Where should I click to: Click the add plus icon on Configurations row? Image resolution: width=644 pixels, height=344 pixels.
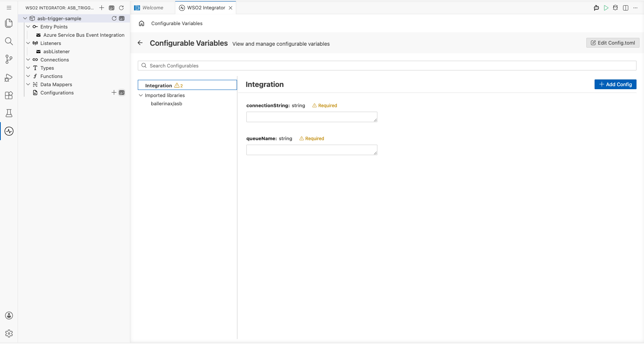point(114,93)
